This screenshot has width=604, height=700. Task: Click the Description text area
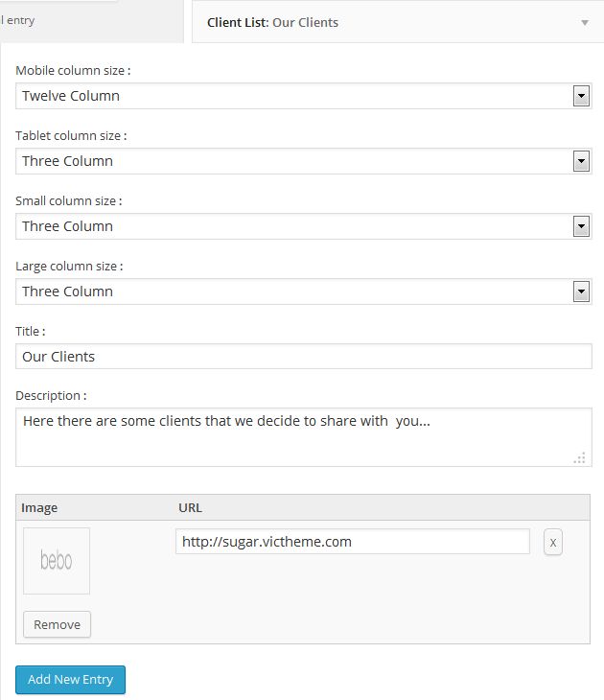(304, 437)
